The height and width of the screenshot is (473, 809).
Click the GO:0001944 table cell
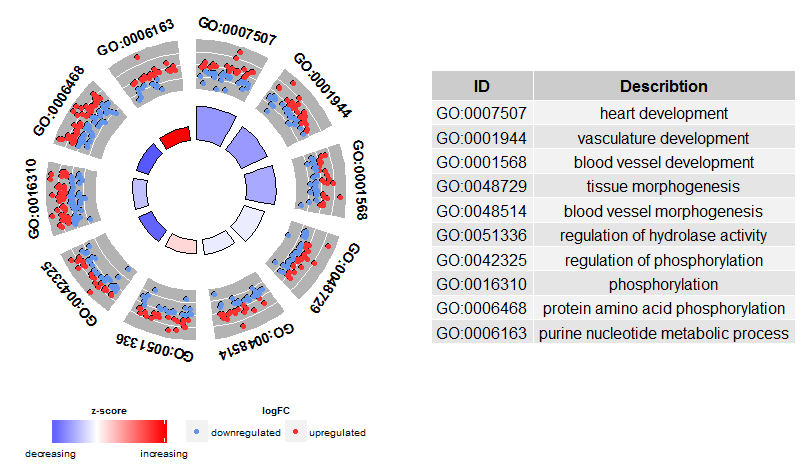coord(482,138)
